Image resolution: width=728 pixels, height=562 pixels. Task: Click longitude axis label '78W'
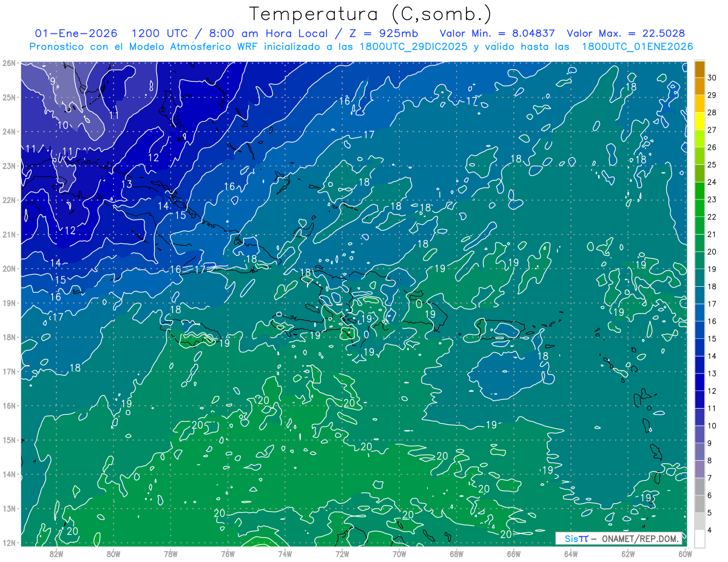[170, 554]
